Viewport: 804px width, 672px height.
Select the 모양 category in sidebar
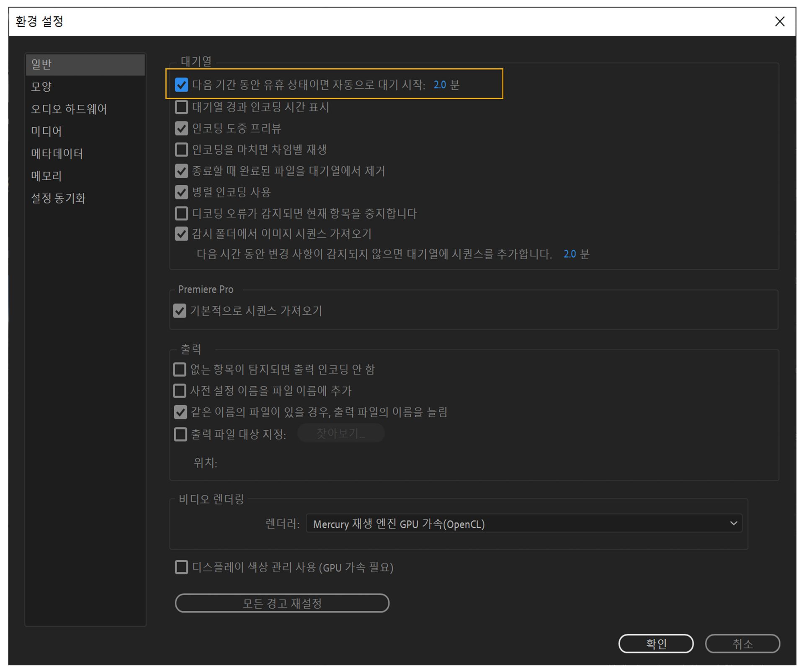pyautogui.click(x=41, y=87)
